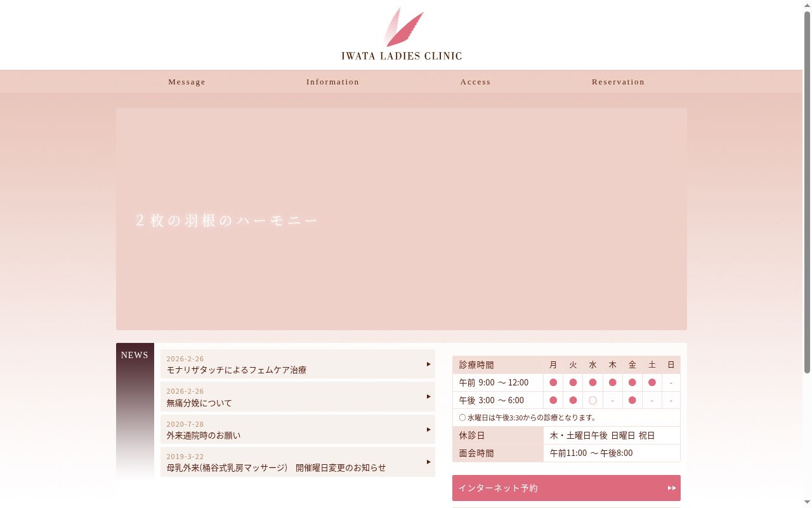Image resolution: width=812 pixels, height=508 pixels.
Task: Click arrow beside 母乳外来 news row
Action: click(429, 462)
